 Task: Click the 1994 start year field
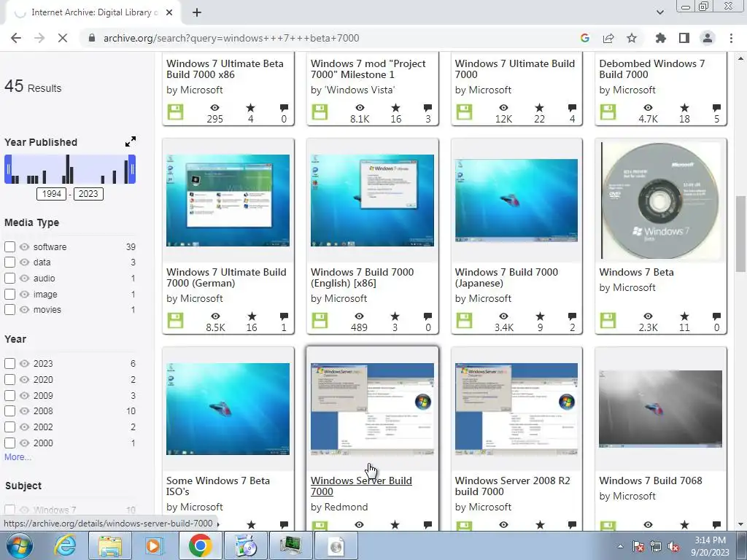pyautogui.click(x=52, y=194)
